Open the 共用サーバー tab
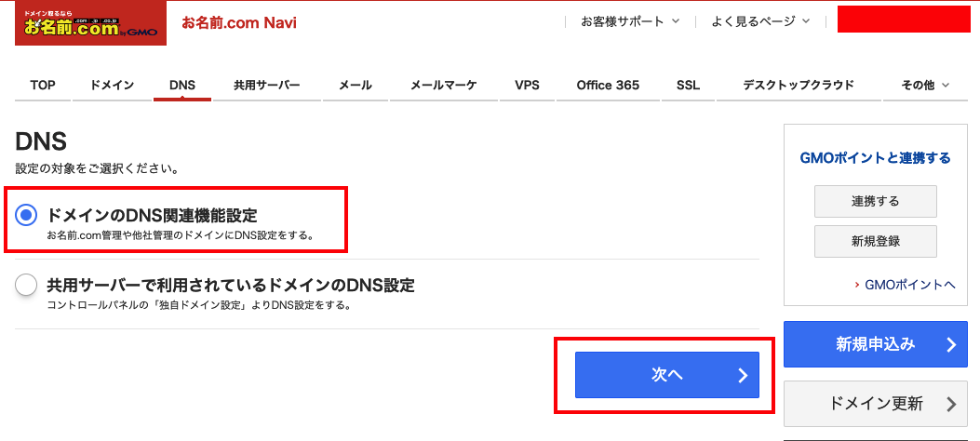The height and width of the screenshot is (441, 980). pos(267,85)
